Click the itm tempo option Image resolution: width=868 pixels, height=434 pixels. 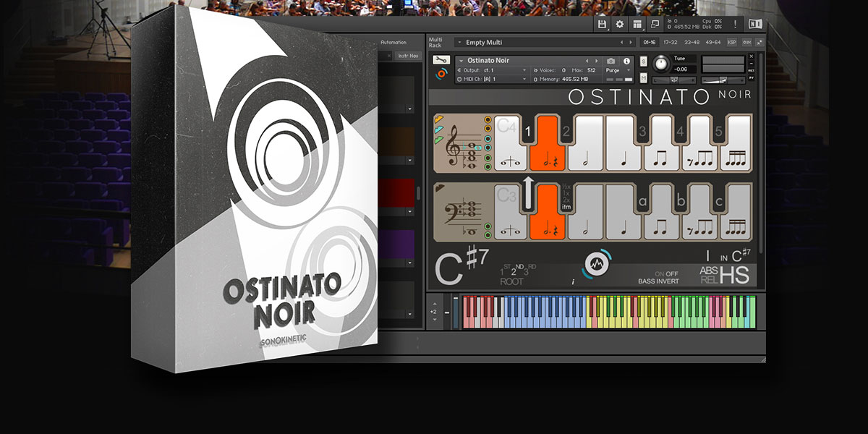pyautogui.click(x=566, y=208)
